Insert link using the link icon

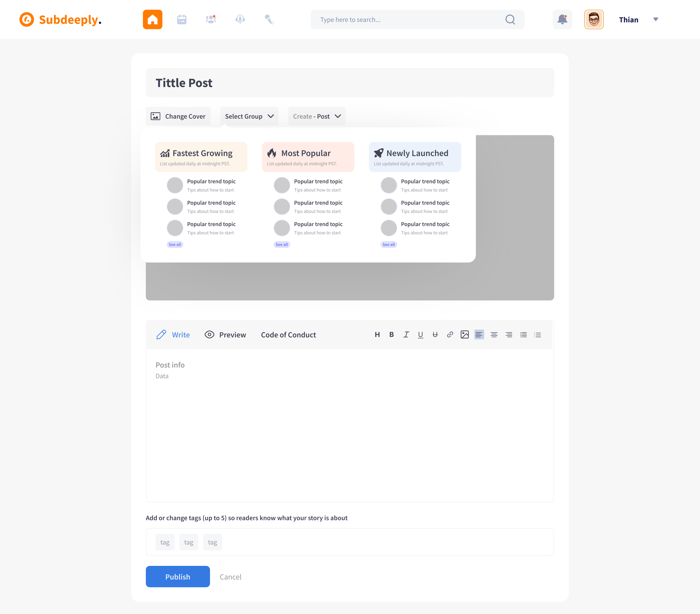450,335
